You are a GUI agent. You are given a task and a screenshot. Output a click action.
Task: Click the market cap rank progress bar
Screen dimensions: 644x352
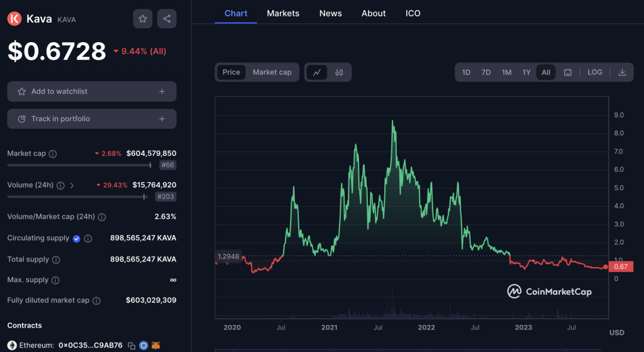(x=79, y=165)
